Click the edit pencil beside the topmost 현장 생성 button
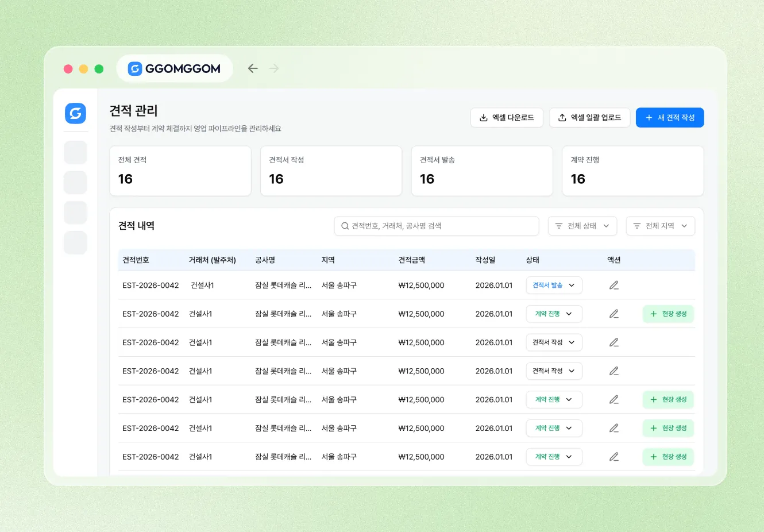The height and width of the screenshot is (532, 764). (614, 314)
